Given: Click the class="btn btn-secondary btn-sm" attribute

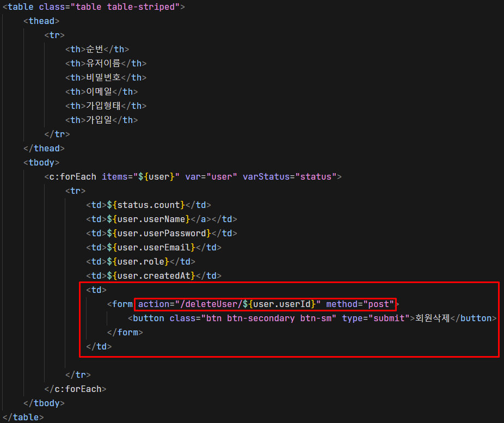Looking at the screenshot, I should click(x=253, y=318).
